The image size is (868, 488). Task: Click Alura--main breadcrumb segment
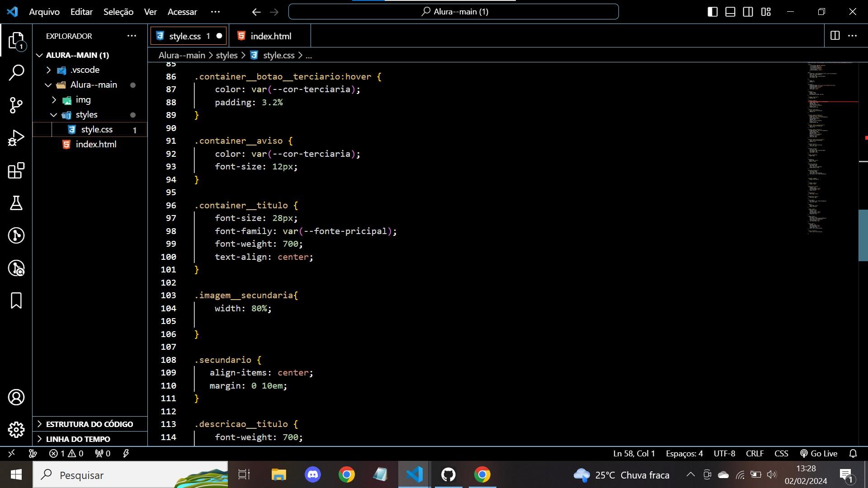click(182, 55)
